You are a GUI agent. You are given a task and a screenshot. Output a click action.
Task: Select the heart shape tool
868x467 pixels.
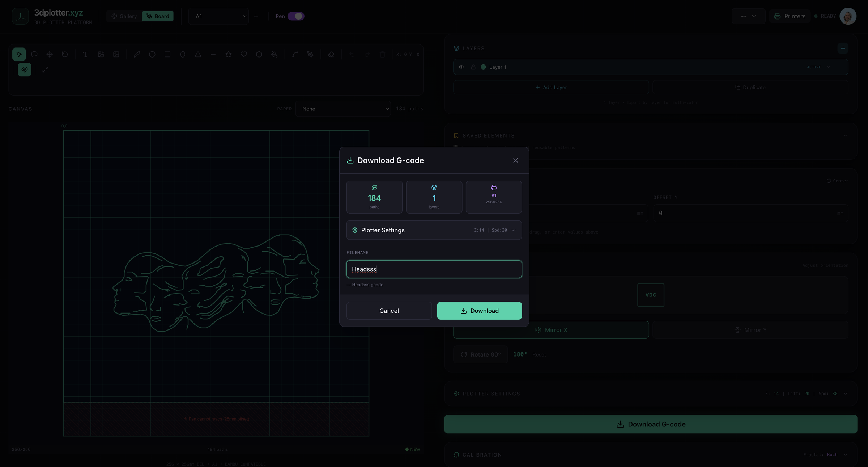244,54
